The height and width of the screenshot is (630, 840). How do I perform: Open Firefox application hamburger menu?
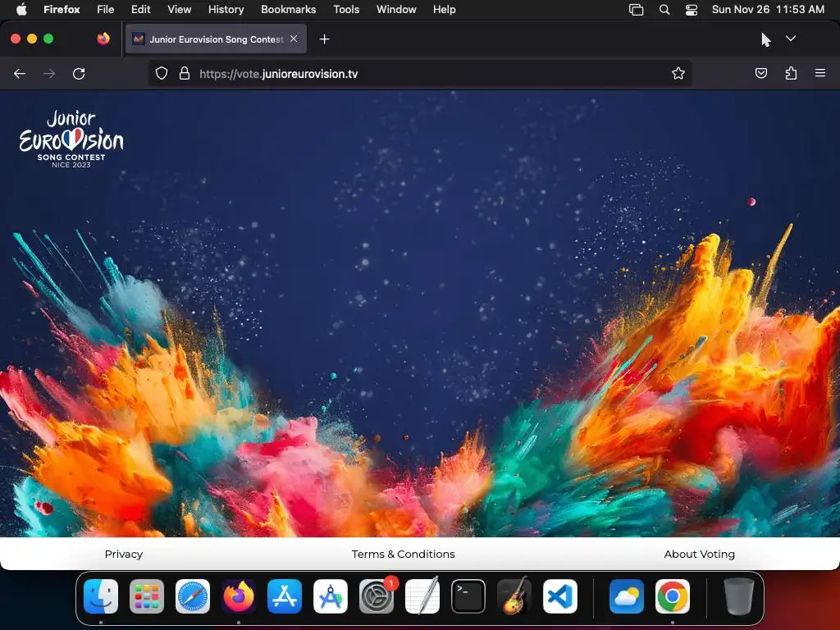820,73
